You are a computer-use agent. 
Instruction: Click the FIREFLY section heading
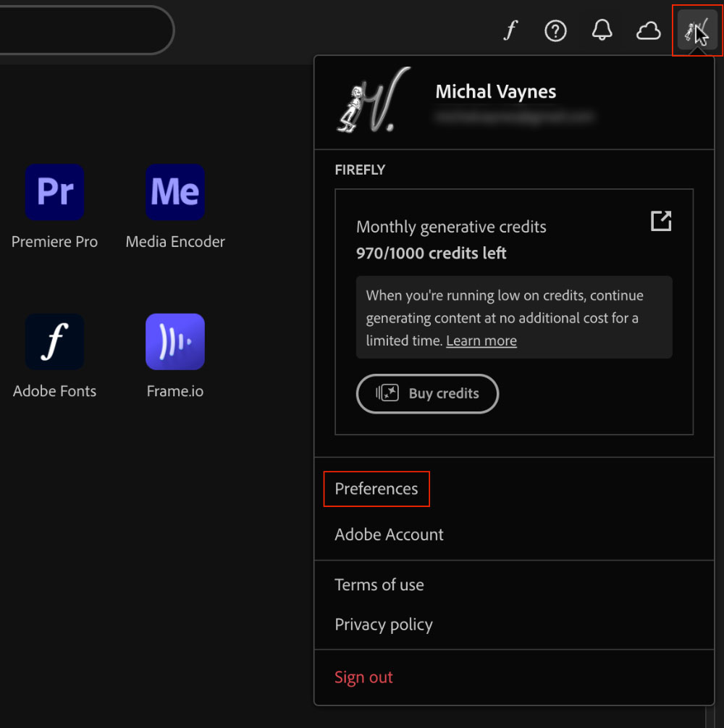[360, 170]
